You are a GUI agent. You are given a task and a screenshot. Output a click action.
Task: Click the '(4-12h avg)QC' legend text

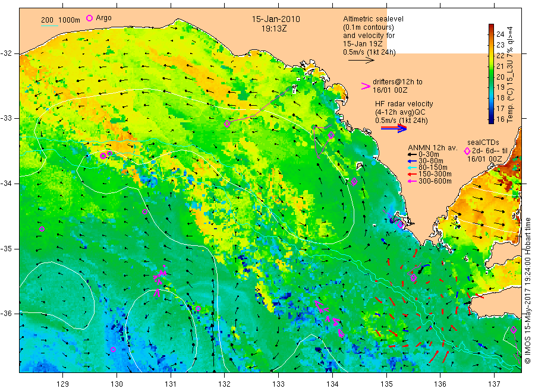click(x=400, y=112)
